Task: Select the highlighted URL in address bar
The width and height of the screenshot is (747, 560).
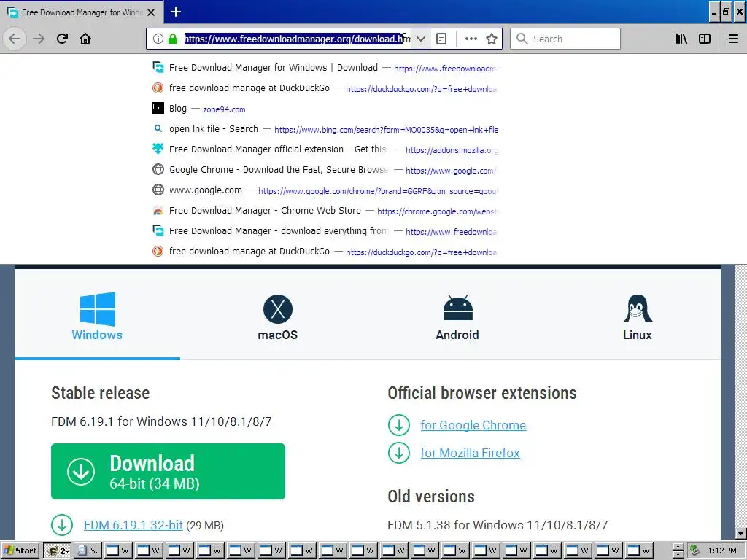Action: point(295,39)
